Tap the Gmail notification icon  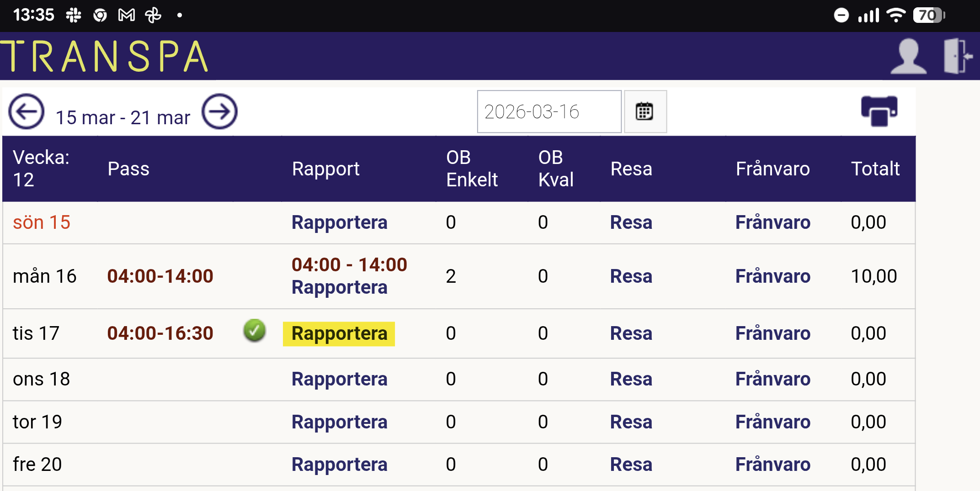[127, 16]
